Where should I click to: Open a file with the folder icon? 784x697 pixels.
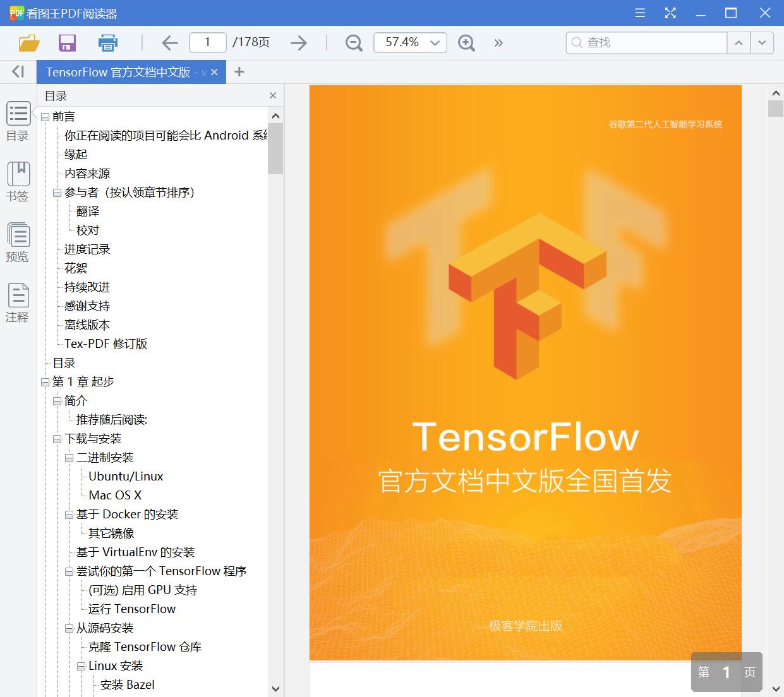(29, 43)
